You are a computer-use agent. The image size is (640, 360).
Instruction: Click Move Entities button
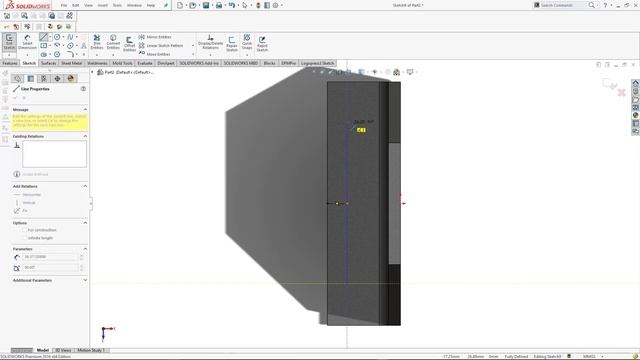(x=155, y=54)
